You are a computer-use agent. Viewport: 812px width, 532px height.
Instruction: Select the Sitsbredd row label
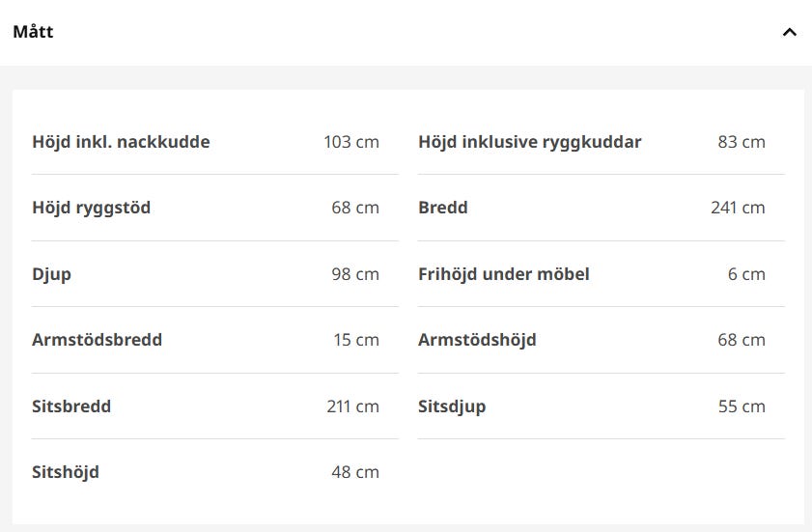(x=71, y=406)
